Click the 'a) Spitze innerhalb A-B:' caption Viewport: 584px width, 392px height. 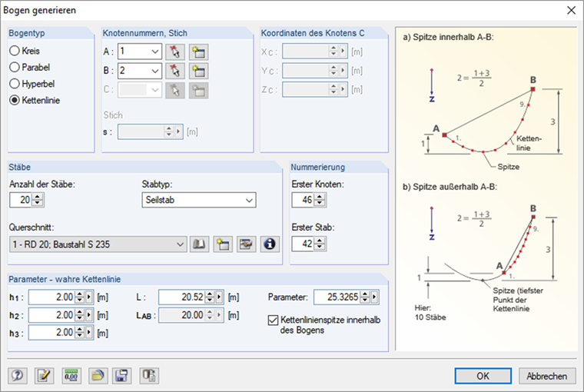point(448,37)
